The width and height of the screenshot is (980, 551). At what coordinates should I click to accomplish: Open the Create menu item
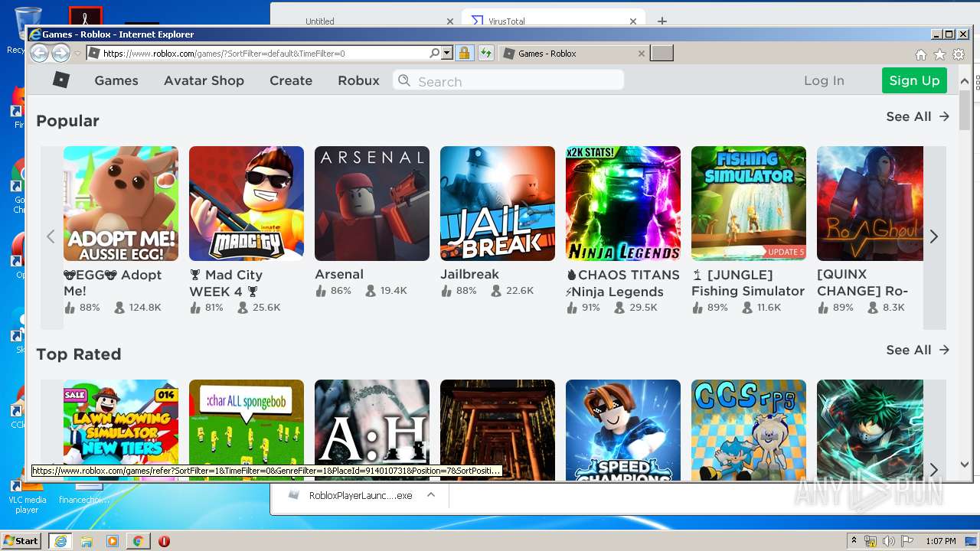point(291,80)
